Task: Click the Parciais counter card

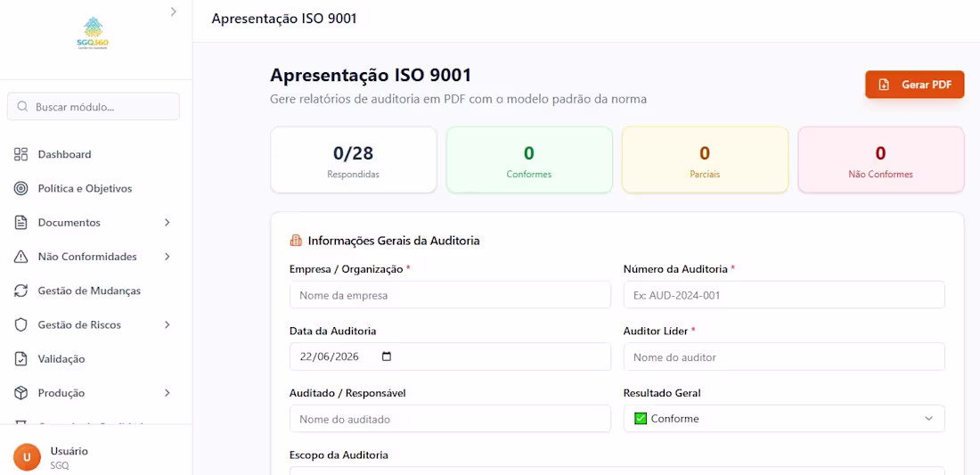Action: (705, 160)
